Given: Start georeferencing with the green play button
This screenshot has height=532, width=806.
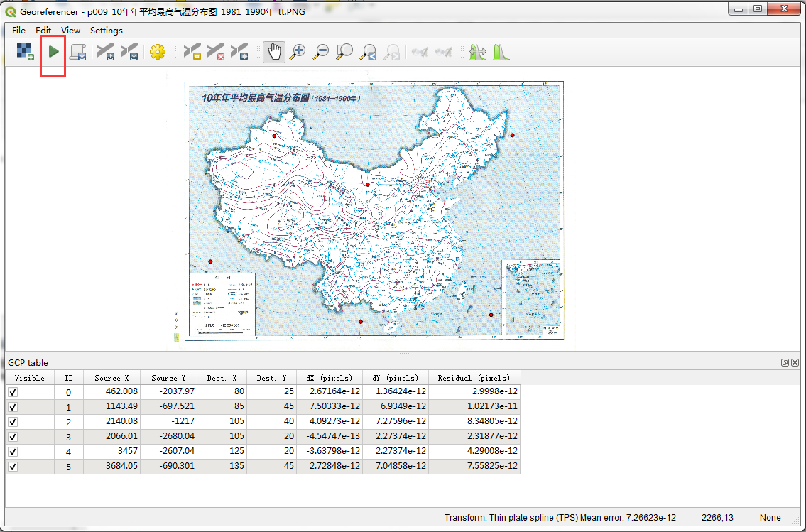Looking at the screenshot, I should coord(53,52).
